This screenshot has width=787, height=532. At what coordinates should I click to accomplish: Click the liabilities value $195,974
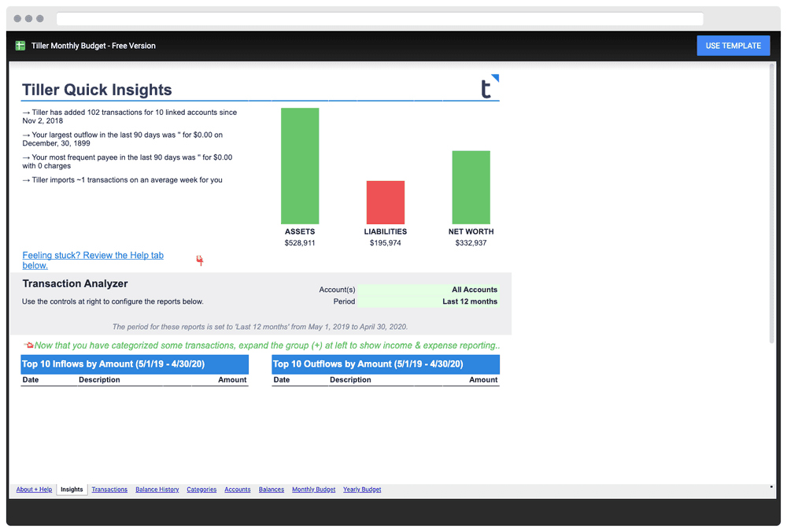(x=386, y=243)
